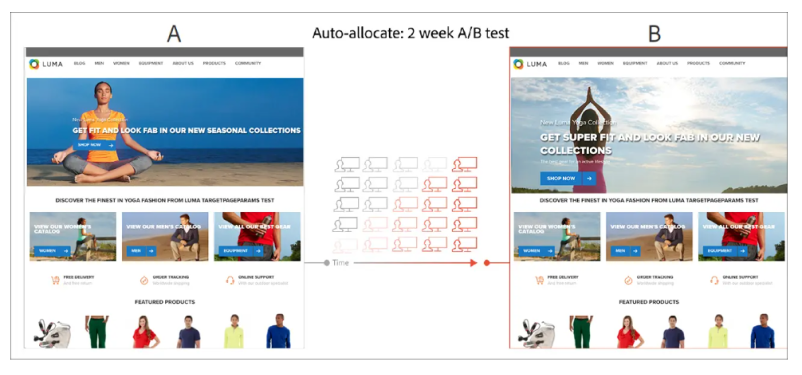Click the LUMA logo on page A

(x=46, y=64)
